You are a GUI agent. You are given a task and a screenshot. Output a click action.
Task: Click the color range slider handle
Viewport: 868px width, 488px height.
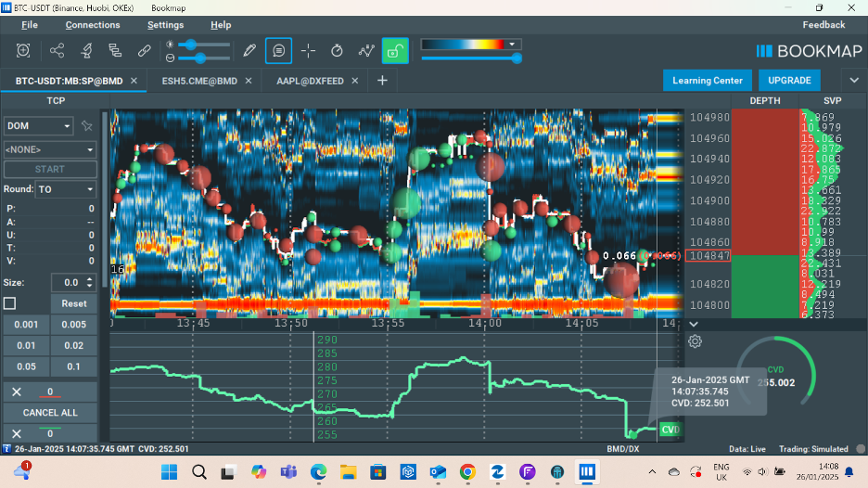(x=517, y=58)
